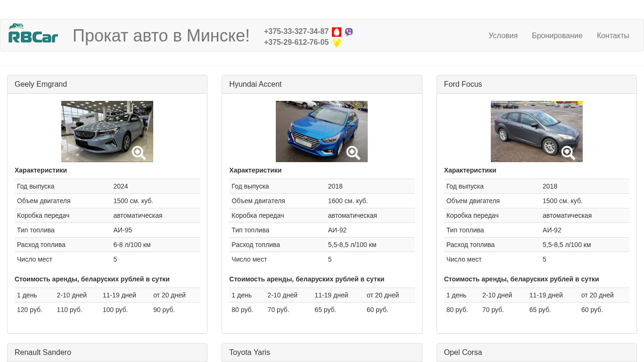Viewport: 644px width, 362px height.
Task: Click Geely Emgrand price 110 руб.
Action: 70,310
